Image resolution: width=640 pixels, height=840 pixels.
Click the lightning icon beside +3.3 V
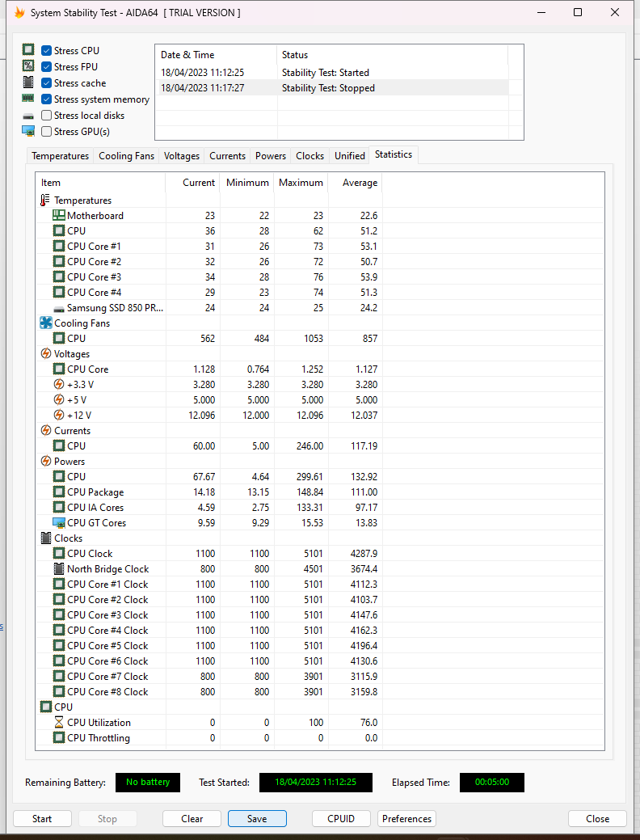point(59,385)
